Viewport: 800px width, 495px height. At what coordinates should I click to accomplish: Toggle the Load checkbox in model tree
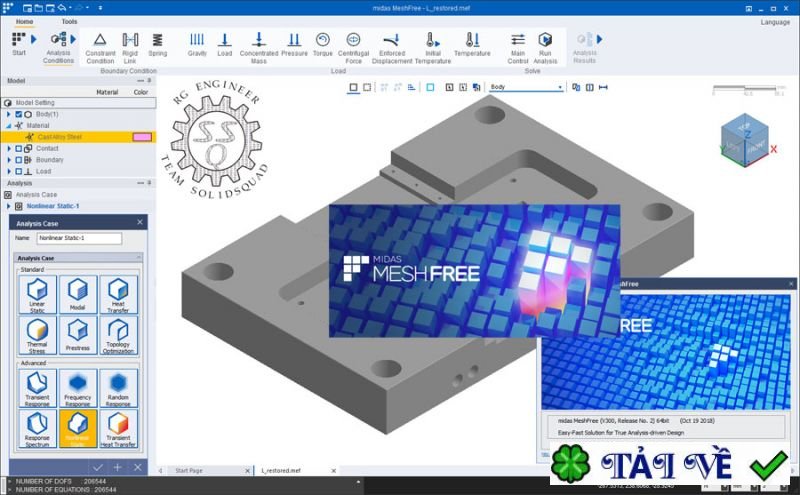coord(18,171)
